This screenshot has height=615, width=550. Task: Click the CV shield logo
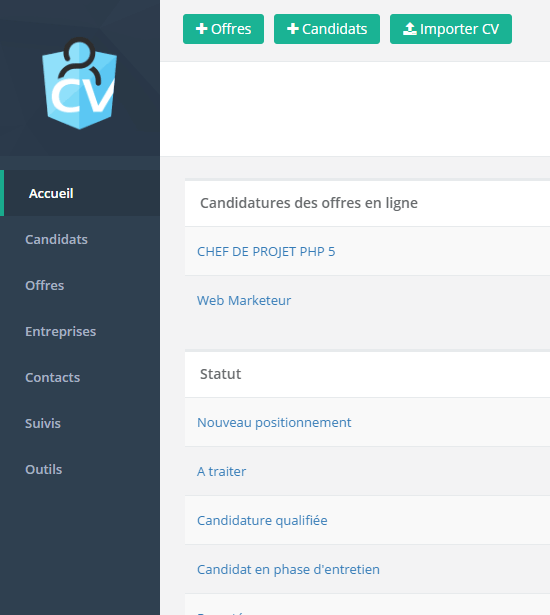pyautogui.click(x=79, y=83)
